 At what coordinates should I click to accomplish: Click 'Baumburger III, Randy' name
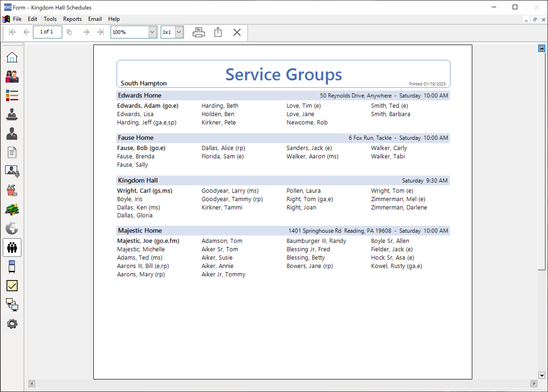point(316,241)
